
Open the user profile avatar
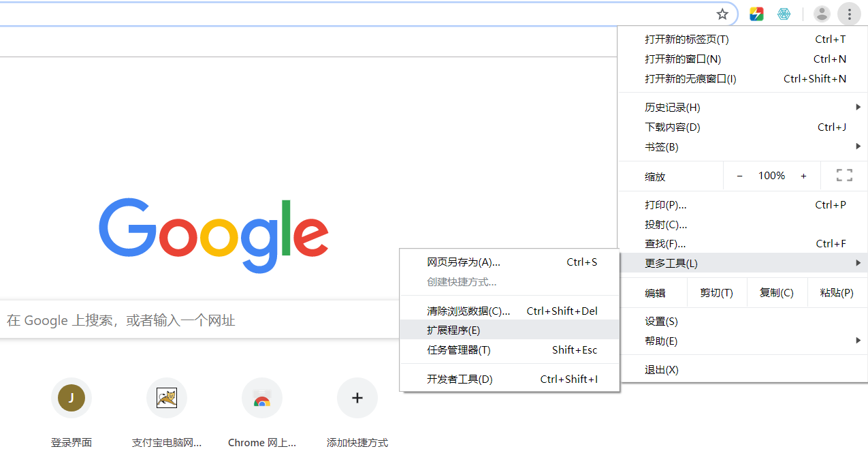822,14
